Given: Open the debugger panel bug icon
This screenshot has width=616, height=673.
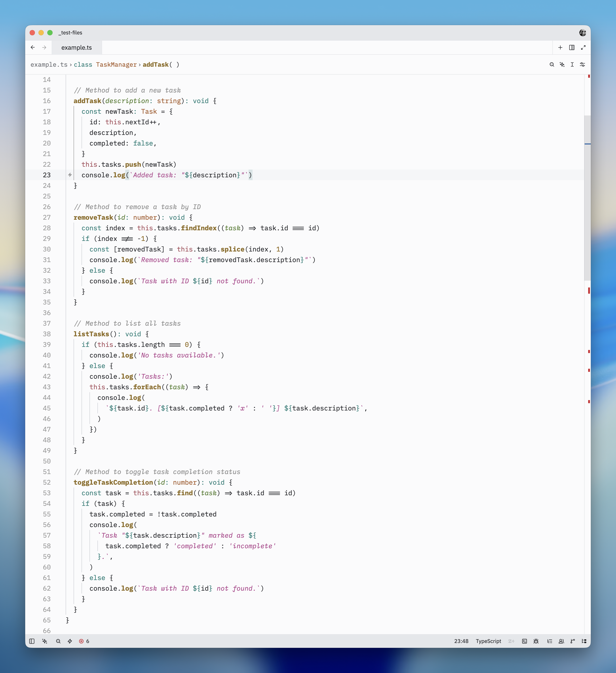Looking at the screenshot, I should [x=536, y=641].
